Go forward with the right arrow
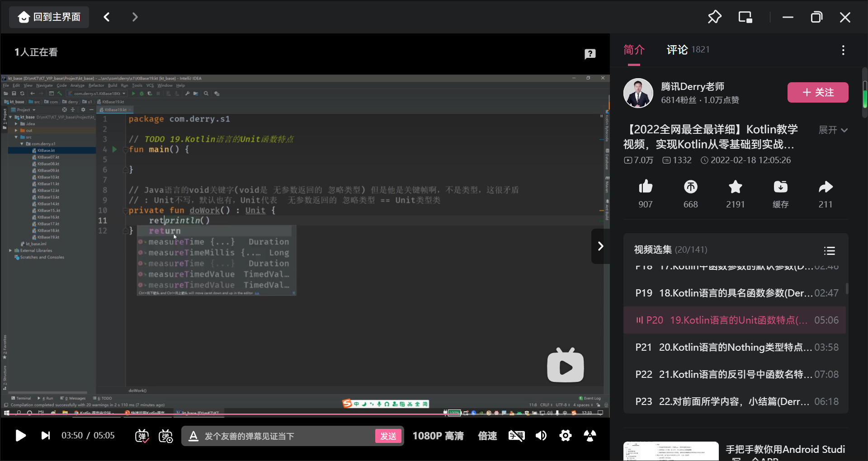The height and width of the screenshot is (461, 868). (135, 17)
